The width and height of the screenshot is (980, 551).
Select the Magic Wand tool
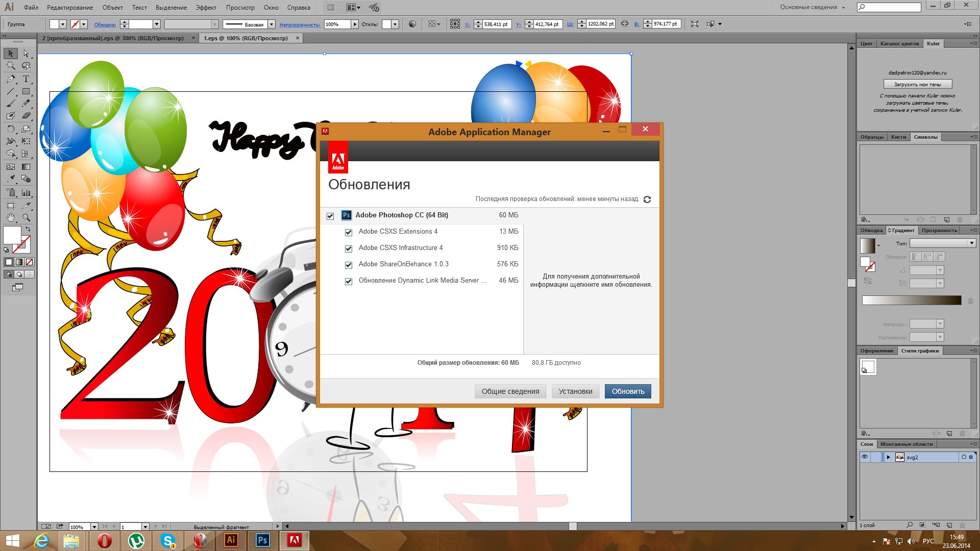click(x=11, y=66)
